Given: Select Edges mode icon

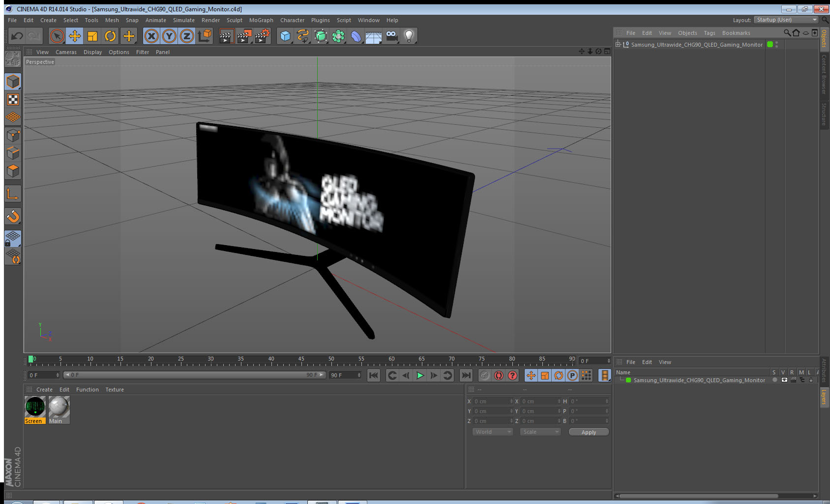Looking at the screenshot, I should click(x=13, y=153).
